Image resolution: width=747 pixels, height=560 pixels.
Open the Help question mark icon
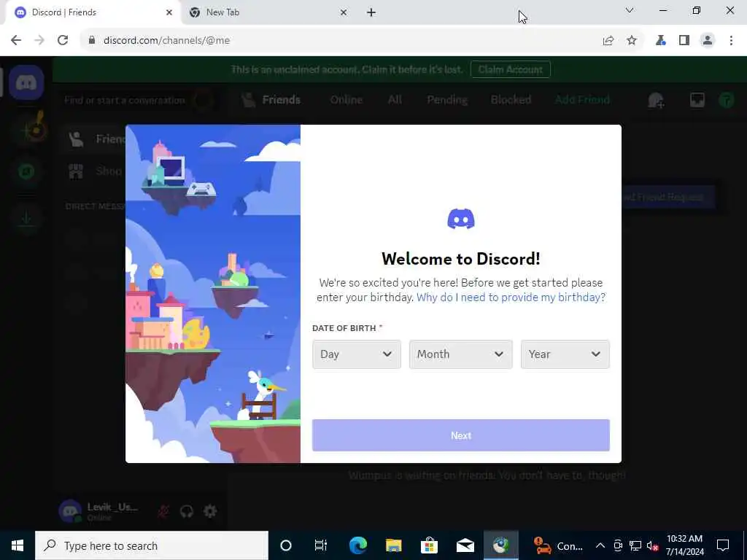click(x=727, y=100)
